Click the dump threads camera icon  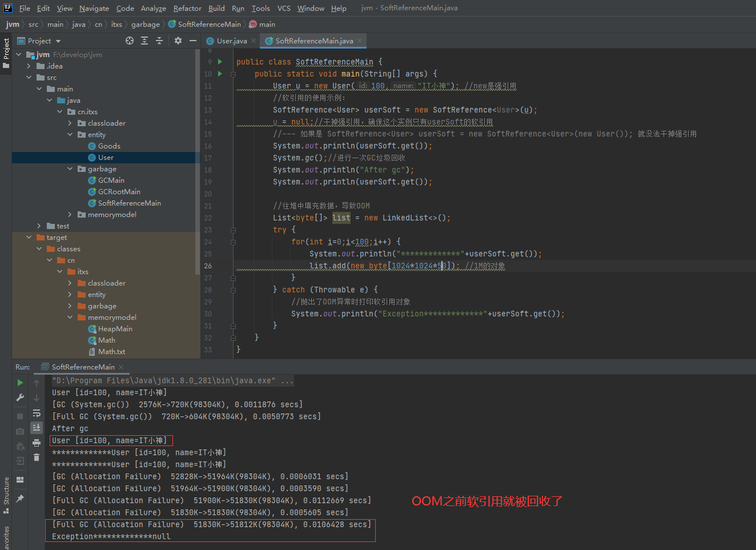click(x=20, y=431)
